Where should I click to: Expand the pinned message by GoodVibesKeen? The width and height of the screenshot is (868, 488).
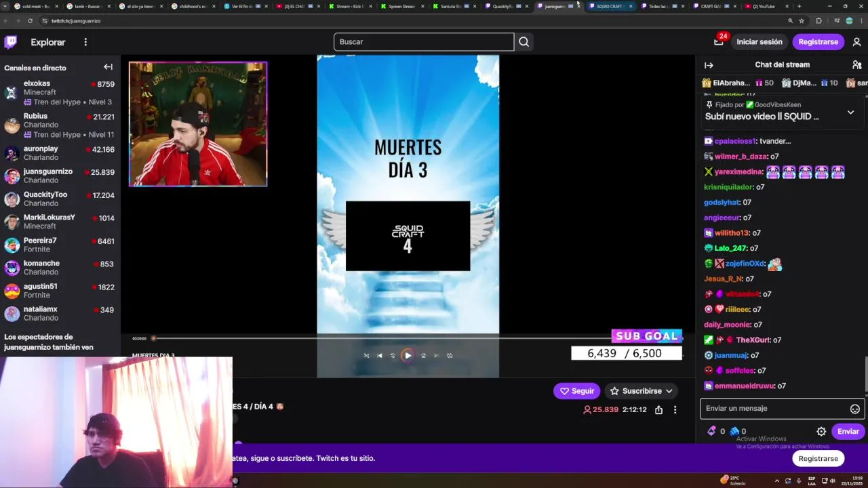click(x=850, y=113)
